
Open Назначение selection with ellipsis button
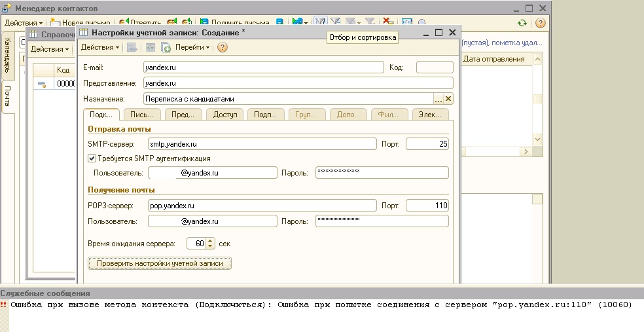[438, 99]
